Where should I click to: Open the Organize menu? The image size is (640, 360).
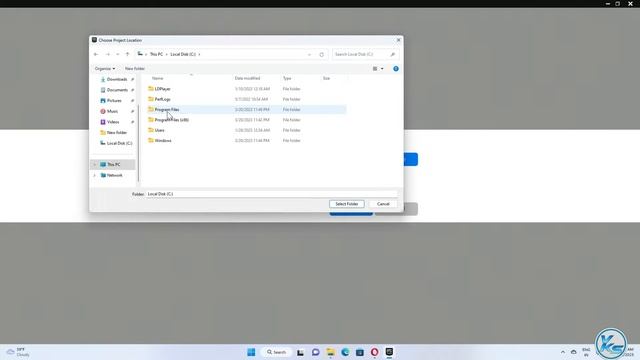point(105,69)
